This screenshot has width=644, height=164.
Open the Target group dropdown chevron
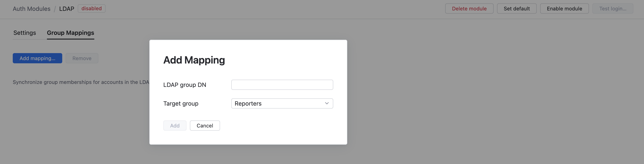pyautogui.click(x=326, y=103)
